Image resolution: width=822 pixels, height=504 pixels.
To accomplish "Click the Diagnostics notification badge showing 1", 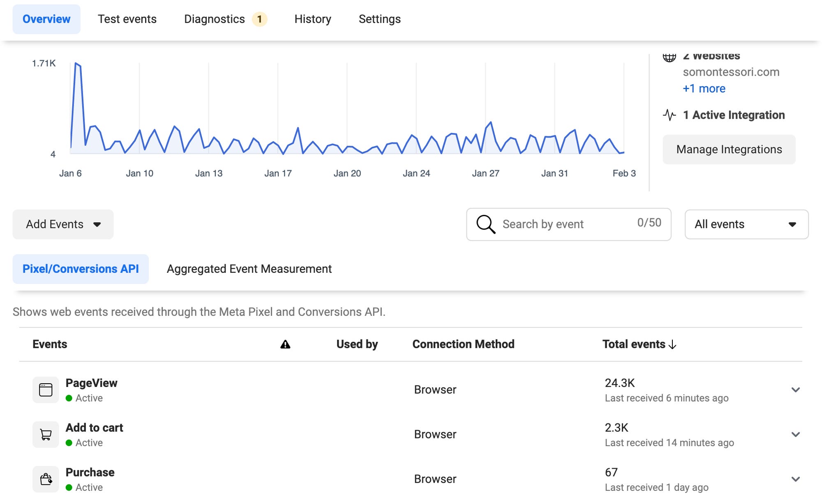I will point(259,19).
